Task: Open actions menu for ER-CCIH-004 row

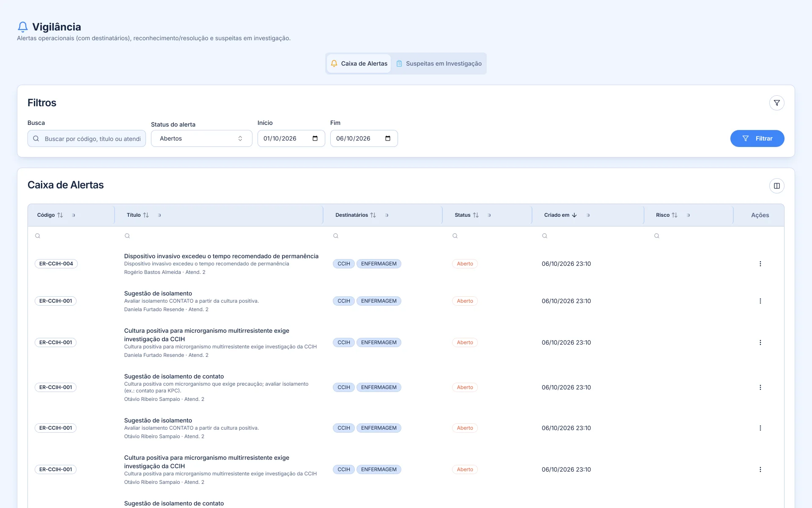Action: [x=760, y=264]
